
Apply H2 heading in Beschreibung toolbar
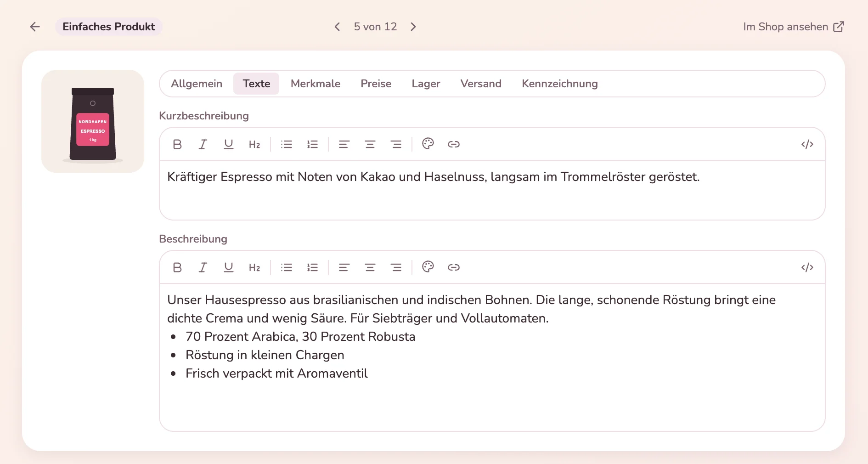tap(254, 267)
